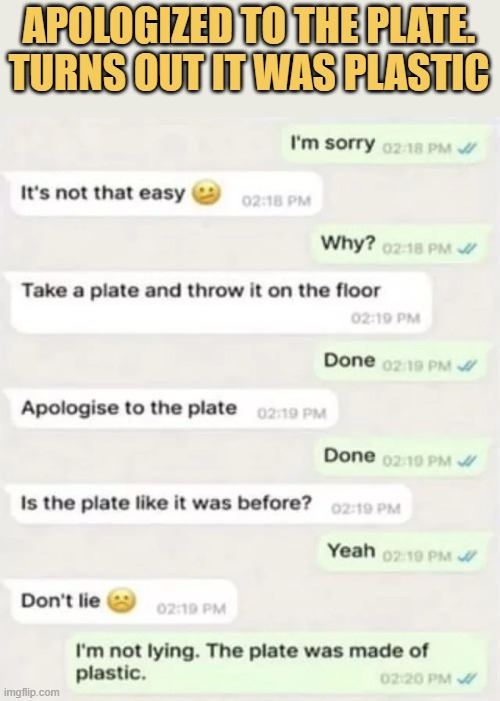Open the imgflip.com watermark link

(30, 692)
